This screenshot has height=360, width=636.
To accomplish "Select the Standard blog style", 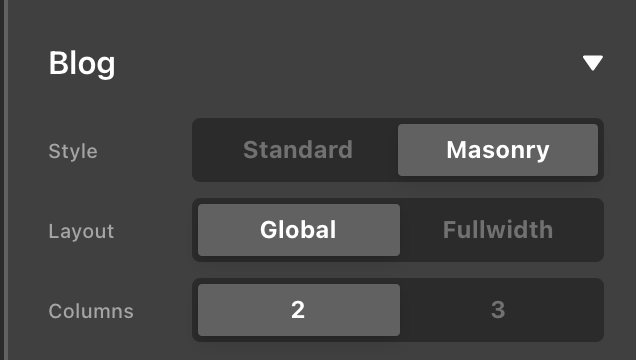I will 298,150.
